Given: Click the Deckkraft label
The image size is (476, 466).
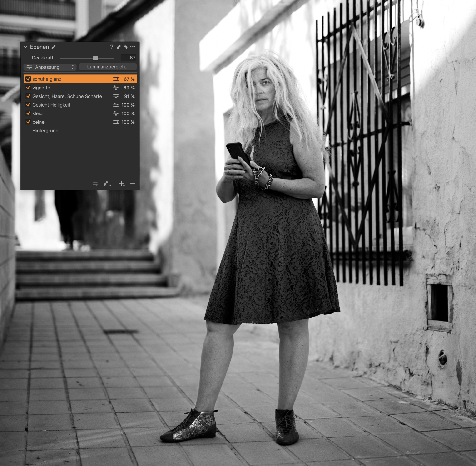Looking at the screenshot, I should point(43,58).
